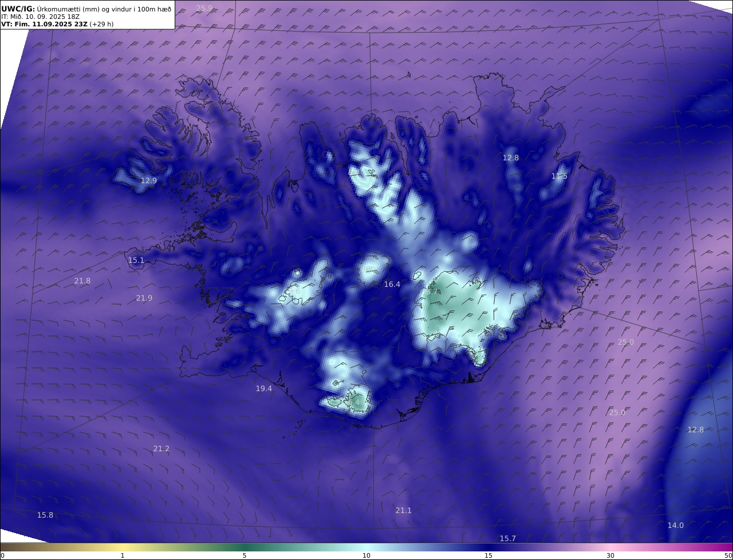Click the 'VT: Fim. 11.09.2025 23Z' line

[57, 24]
